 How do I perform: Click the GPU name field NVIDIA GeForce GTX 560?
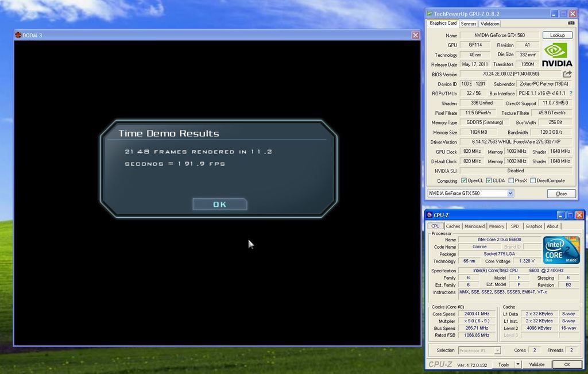[x=500, y=35]
